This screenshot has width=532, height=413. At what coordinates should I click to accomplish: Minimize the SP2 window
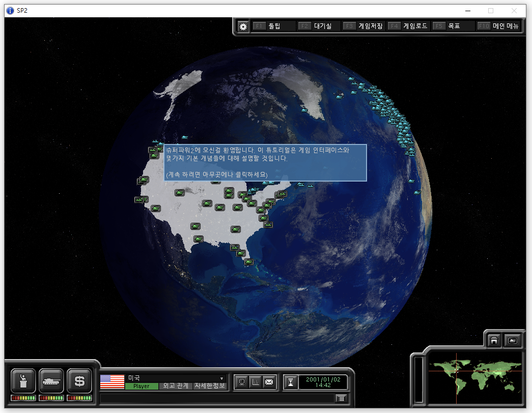468,11
